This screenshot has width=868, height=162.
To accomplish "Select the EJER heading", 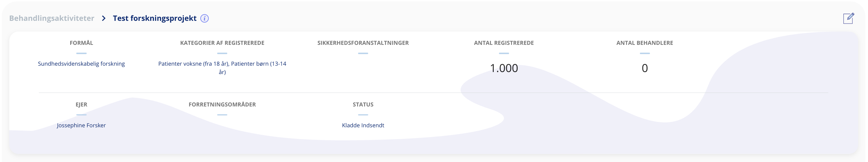I will pos(81,104).
